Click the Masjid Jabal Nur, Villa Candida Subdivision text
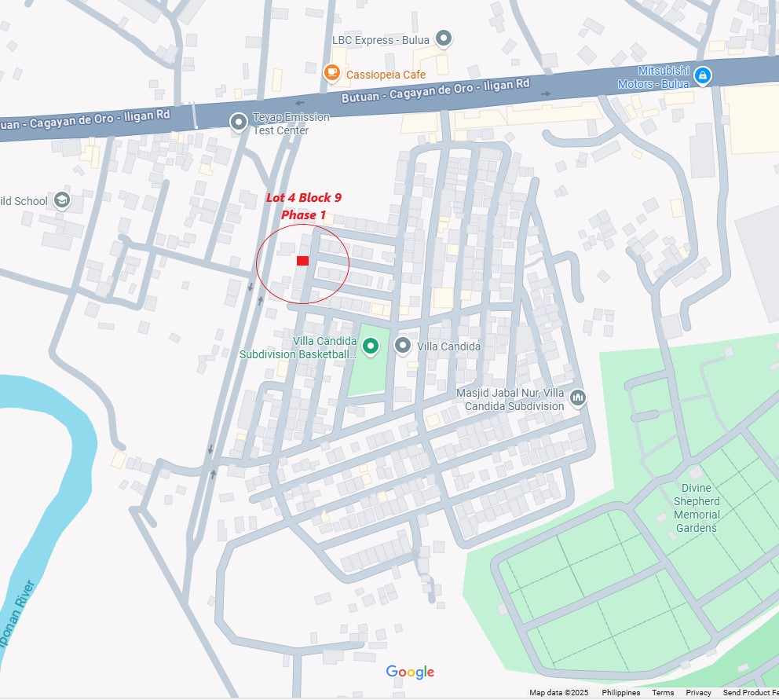Image resolution: width=779 pixels, height=700 pixels. (x=510, y=399)
